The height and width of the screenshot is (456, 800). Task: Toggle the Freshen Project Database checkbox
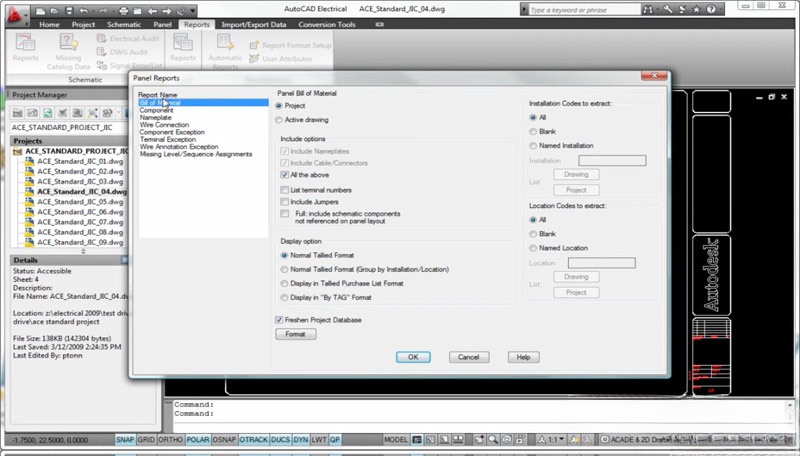point(279,320)
